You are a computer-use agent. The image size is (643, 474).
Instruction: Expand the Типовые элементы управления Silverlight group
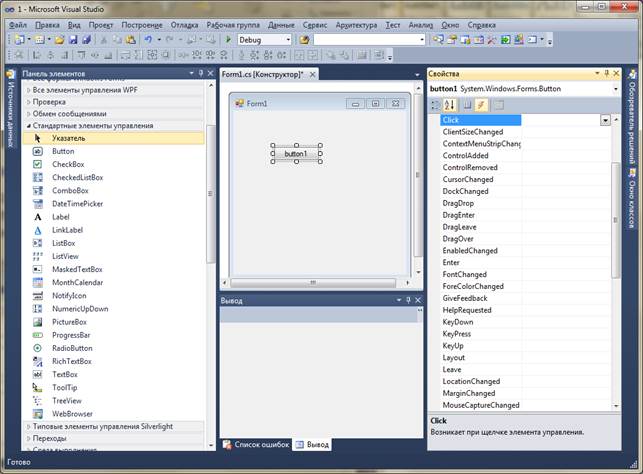[102, 426]
